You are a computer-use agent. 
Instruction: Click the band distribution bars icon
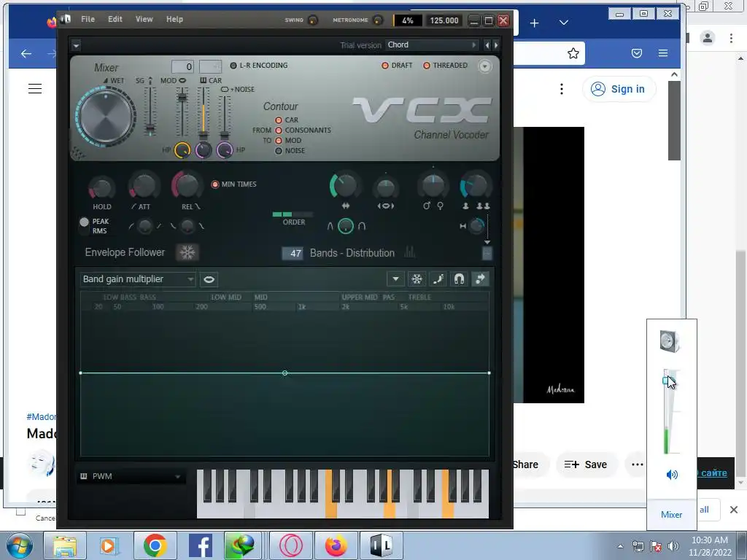(x=409, y=252)
